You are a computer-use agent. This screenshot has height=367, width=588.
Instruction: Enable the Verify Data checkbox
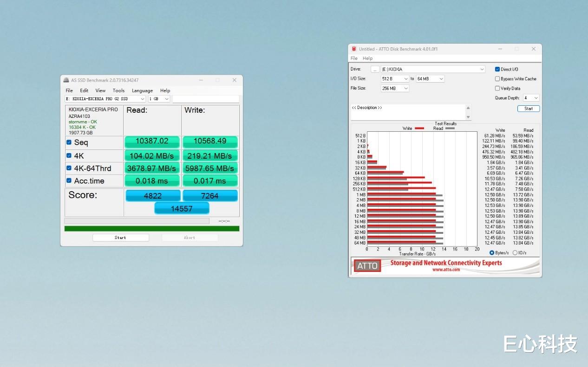[x=497, y=88]
